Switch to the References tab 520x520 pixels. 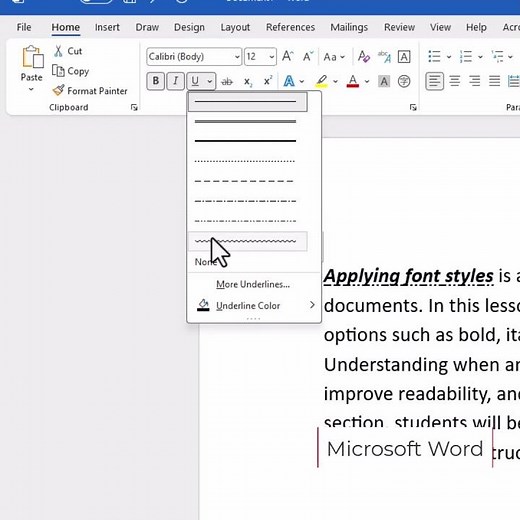(x=290, y=27)
